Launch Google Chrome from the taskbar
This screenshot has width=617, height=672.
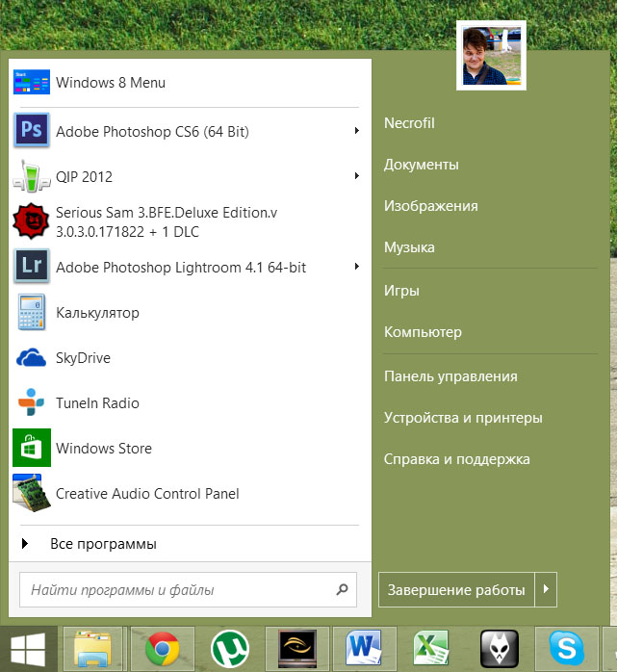tap(162, 649)
